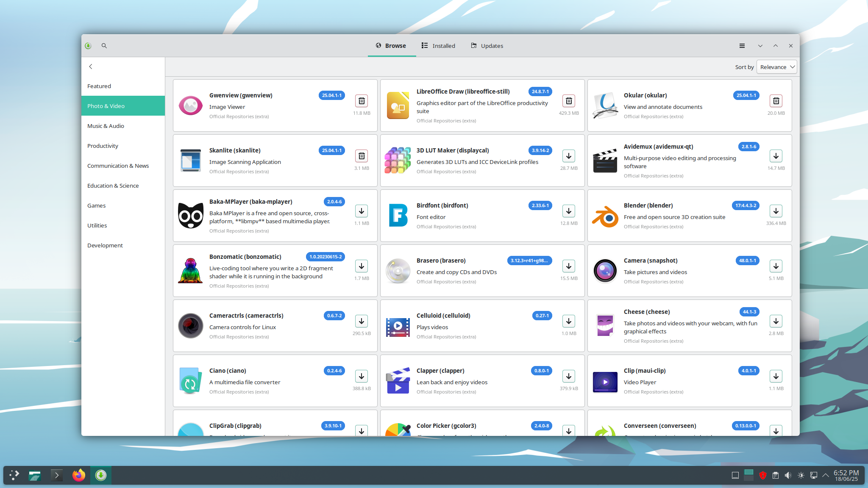Viewport: 868px width, 488px height.
Task: Open Color Picker (gcolor3) title
Action: click(x=446, y=426)
